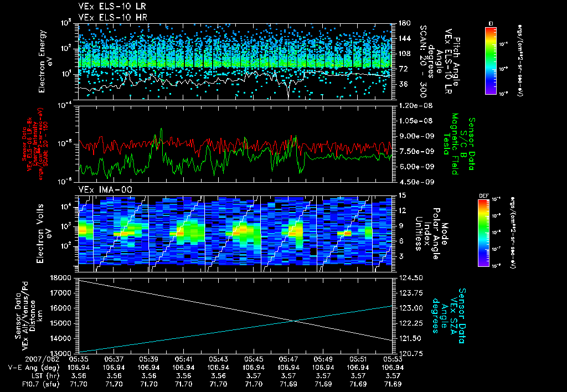Click the time tick label 05:45
The height and width of the screenshot is (392, 567).
[x=253, y=359]
